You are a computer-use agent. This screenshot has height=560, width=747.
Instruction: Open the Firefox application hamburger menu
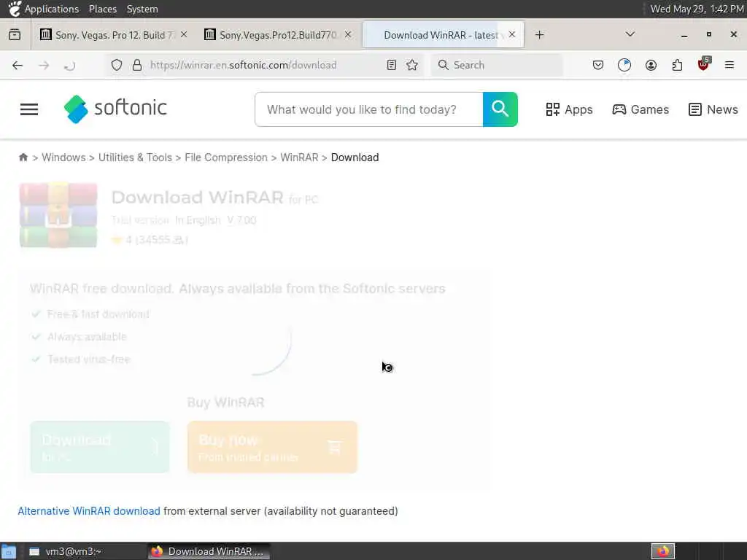pyautogui.click(x=729, y=65)
